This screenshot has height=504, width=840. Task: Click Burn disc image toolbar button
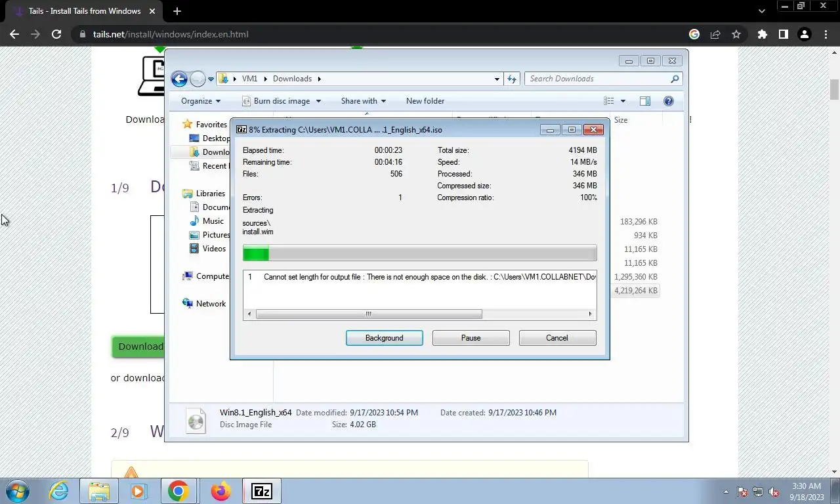(276, 101)
